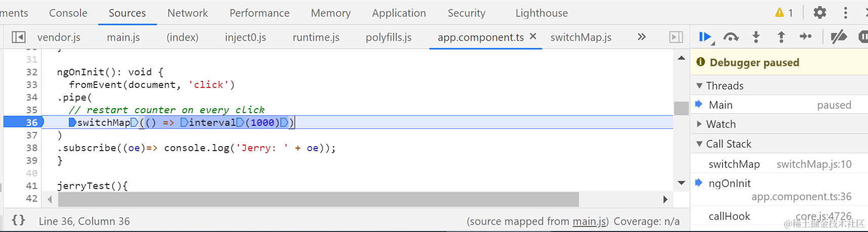Click the horizontal code scrollbar
Screen dimensions: 868x232
click(x=318, y=200)
